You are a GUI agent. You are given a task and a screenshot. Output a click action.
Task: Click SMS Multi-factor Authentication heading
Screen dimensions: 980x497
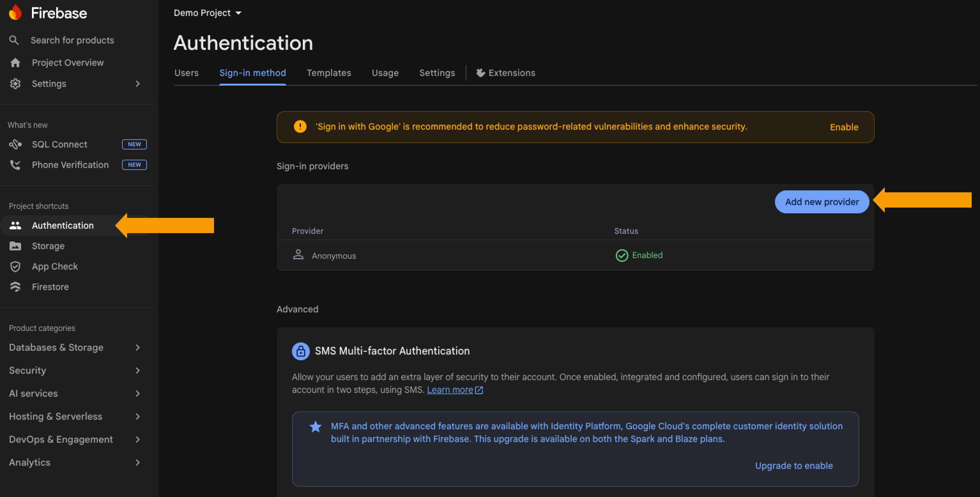pos(392,351)
